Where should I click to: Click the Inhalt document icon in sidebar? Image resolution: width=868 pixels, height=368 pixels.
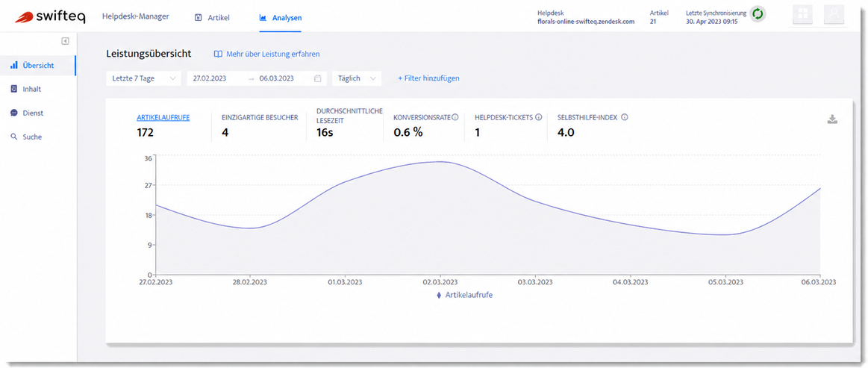click(x=14, y=89)
